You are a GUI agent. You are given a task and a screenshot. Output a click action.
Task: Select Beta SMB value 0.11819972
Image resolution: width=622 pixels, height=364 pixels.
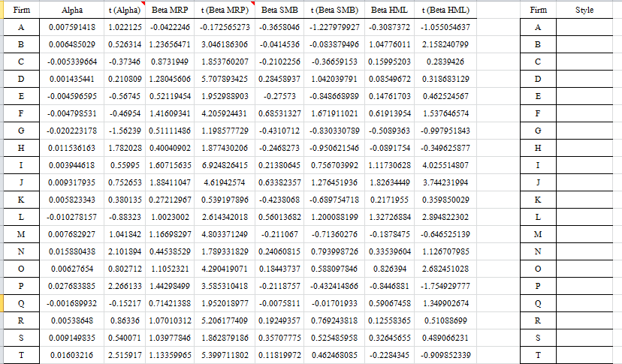[279, 355]
